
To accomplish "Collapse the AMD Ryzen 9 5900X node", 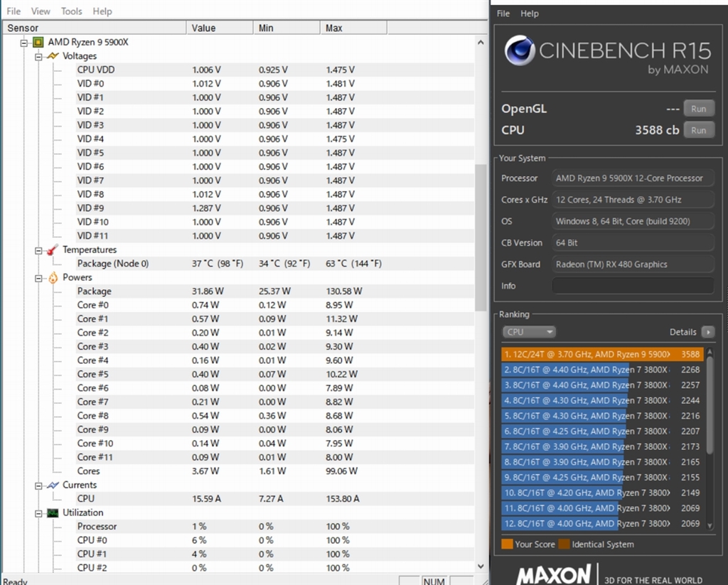I will (x=24, y=42).
